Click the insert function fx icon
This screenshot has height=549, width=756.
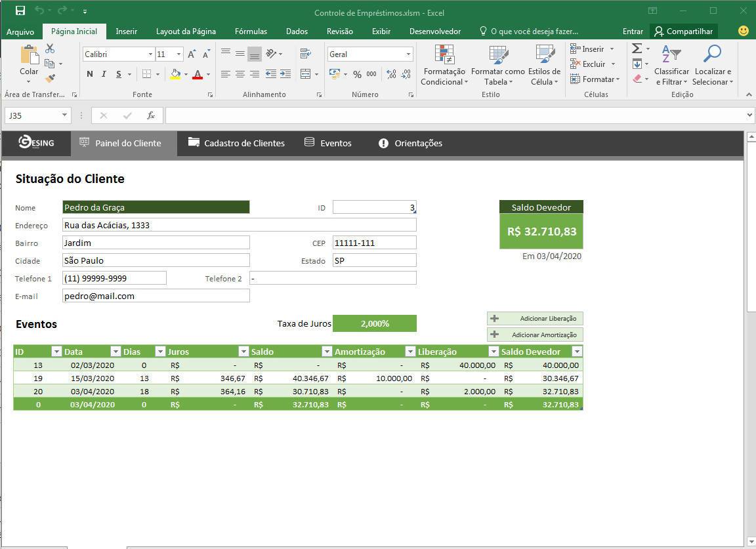(151, 115)
